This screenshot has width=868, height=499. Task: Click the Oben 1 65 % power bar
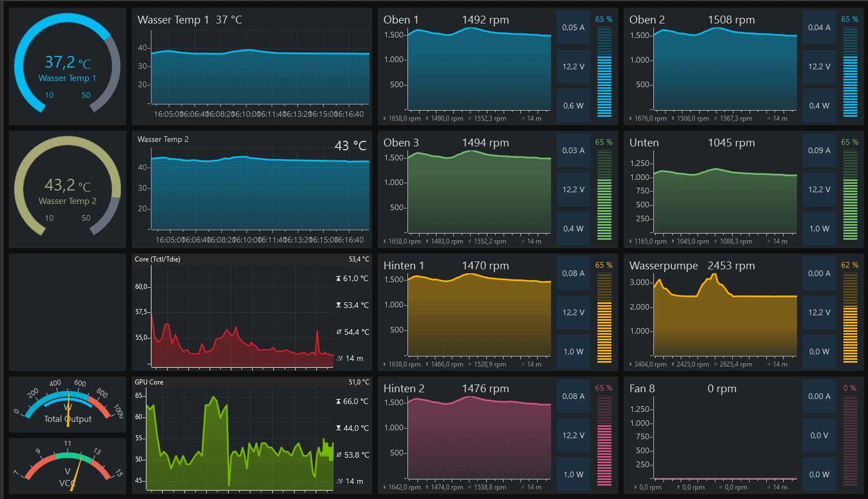tap(604, 72)
